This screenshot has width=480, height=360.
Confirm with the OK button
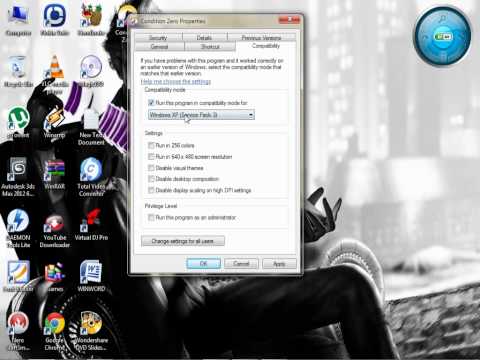[203, 263]
